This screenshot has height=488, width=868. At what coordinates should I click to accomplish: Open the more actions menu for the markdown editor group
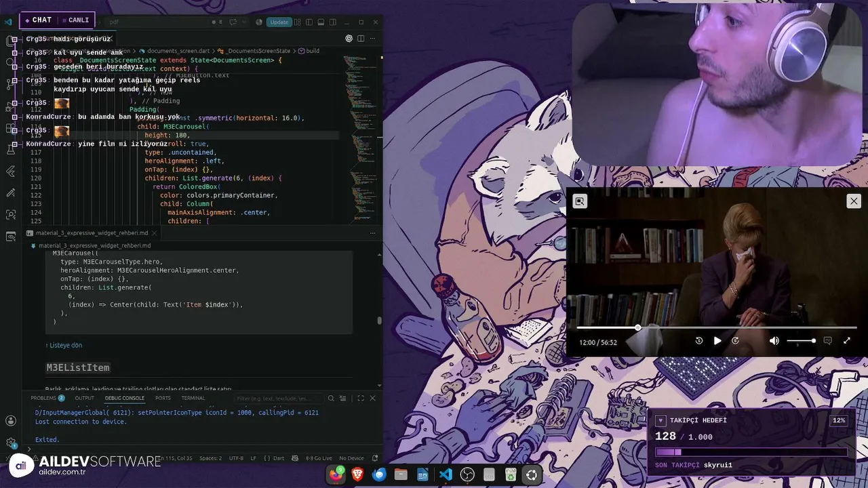point(374,232)
